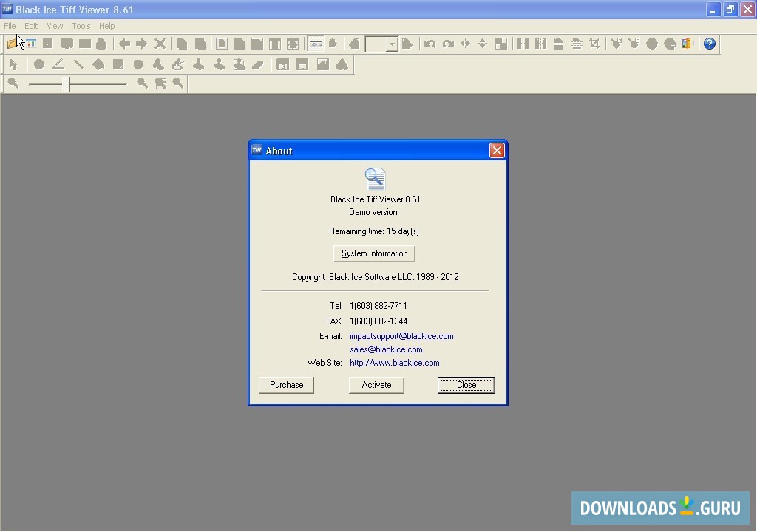
Task: Restore down the main viewer window
Action: point(730,10)
